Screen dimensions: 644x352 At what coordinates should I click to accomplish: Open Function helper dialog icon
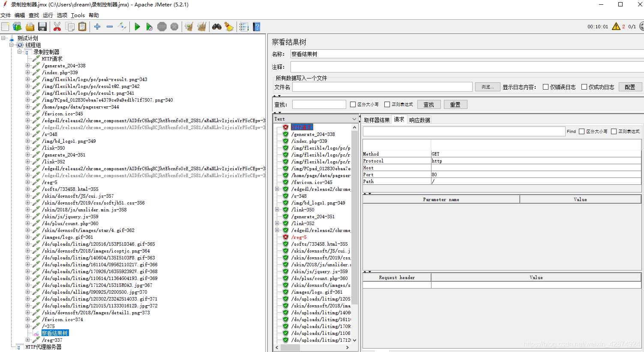(x=244, y=27)
